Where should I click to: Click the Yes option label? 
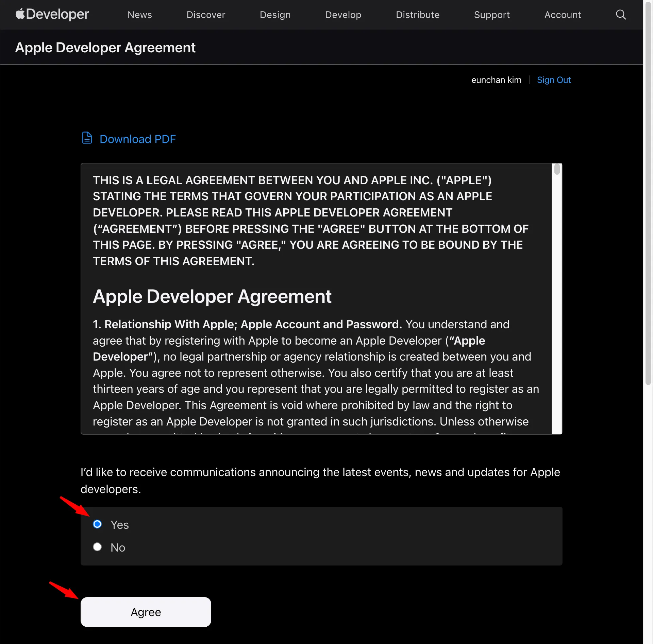point(119,525)
